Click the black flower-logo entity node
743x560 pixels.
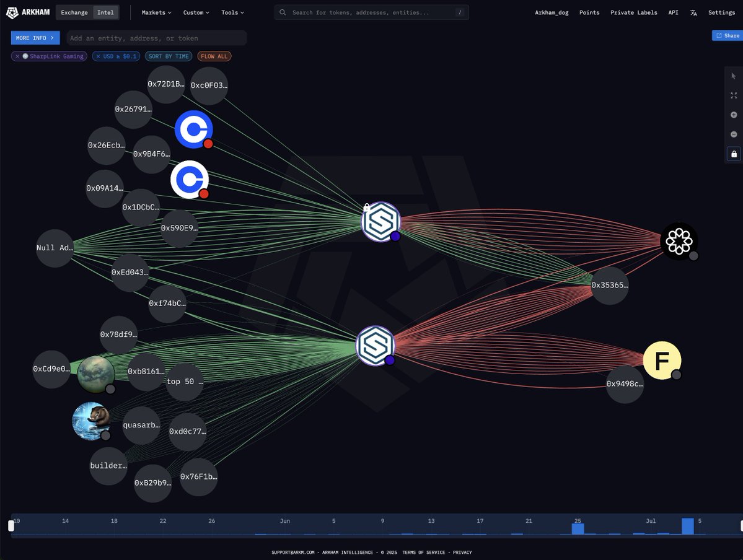coord(679,241)
